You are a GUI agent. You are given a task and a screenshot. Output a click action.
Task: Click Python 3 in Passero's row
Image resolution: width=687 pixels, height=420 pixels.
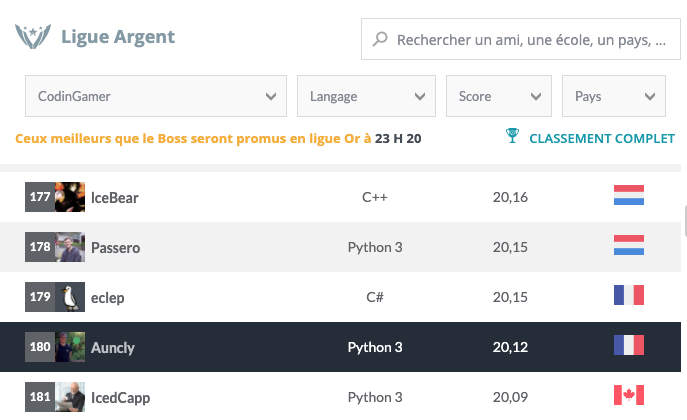tap(375, 247)
